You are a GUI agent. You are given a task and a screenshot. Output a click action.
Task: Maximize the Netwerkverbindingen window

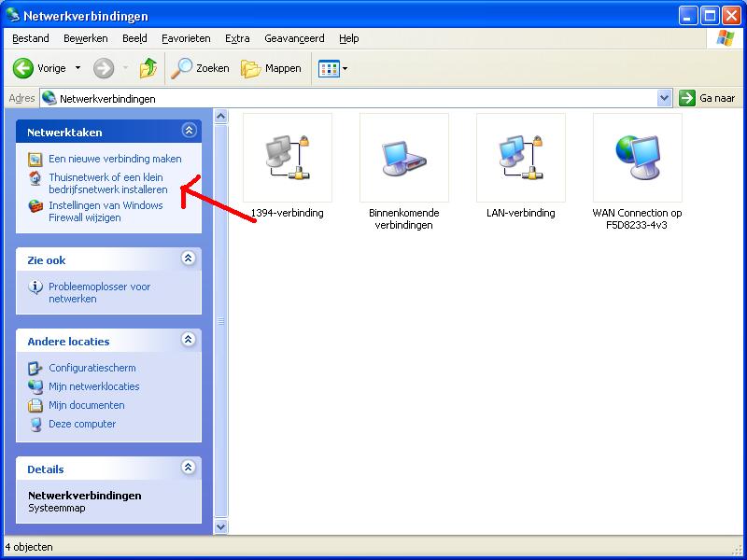click(x=710, y=16)
